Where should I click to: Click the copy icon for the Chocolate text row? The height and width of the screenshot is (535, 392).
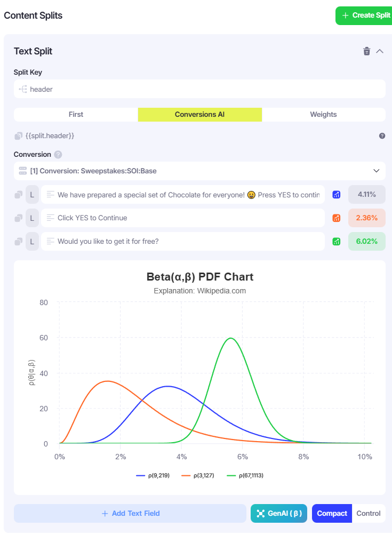[19, 195]
